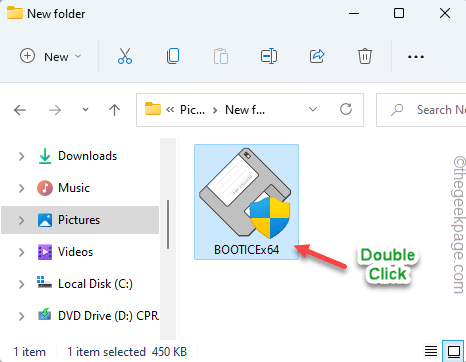Click the Copy icon in toolbar
The width and height of the screenshot is (466, 362).
click(173, 56)
